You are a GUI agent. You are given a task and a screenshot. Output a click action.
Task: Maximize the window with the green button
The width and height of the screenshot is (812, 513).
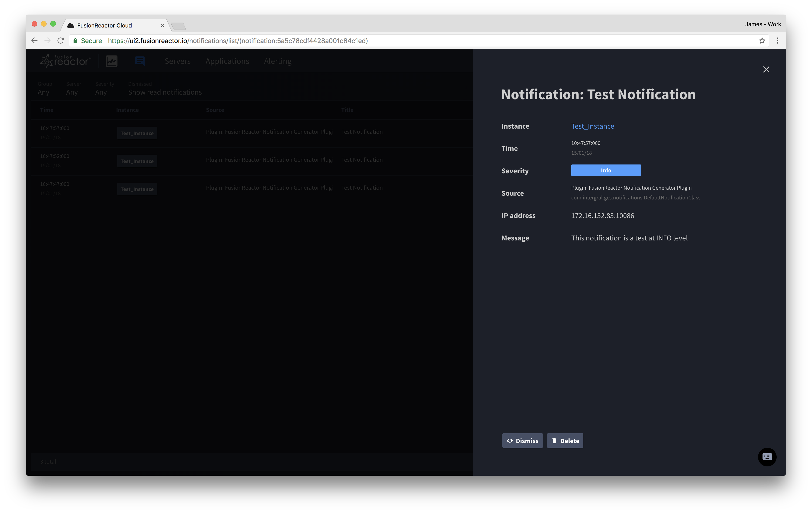53,24
